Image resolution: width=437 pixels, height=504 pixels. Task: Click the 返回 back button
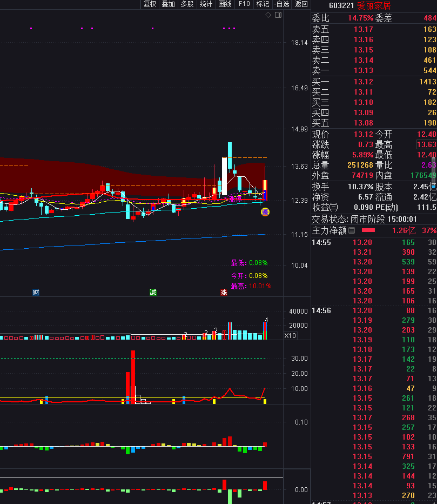(301, 4)
